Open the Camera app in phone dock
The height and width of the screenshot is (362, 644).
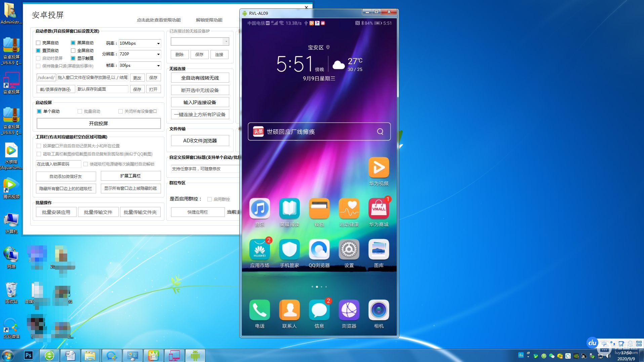[x=378, y=310]
